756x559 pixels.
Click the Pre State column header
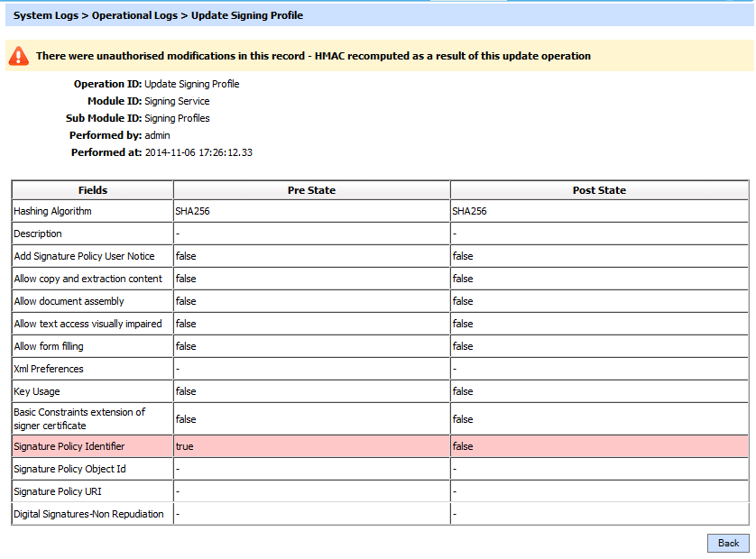click(311, 190)
